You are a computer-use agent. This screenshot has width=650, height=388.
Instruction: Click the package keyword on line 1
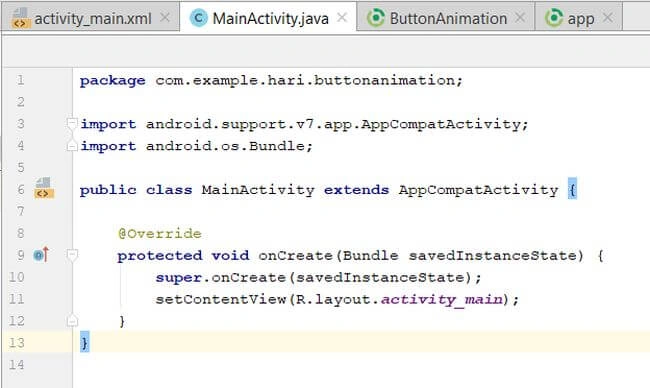(112, 80)
